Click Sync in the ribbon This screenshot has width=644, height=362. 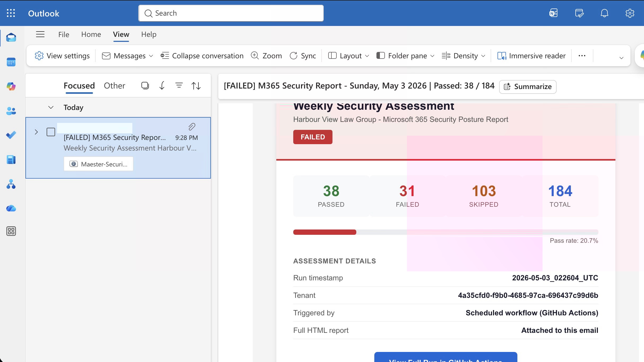[x=303, y=56]
